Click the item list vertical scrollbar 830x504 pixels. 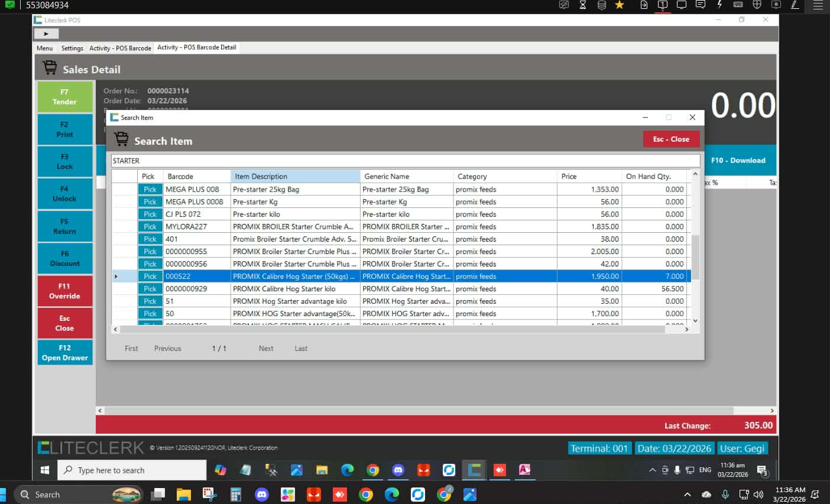point(695,257)
